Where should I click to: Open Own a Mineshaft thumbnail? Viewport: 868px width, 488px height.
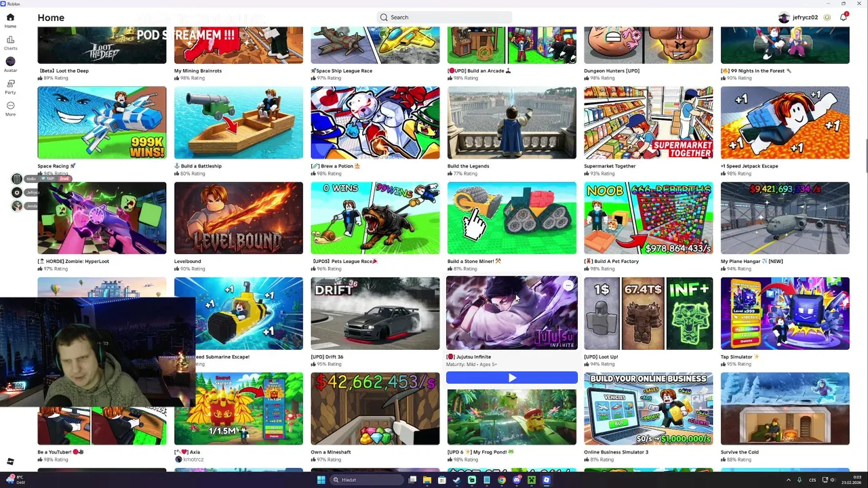[375, 409]
